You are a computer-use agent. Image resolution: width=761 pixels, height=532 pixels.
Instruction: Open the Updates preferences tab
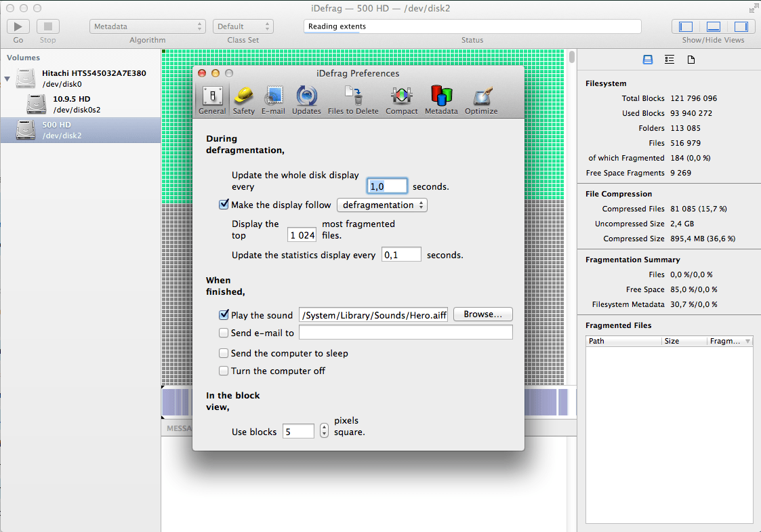click(x=306, y=100)
